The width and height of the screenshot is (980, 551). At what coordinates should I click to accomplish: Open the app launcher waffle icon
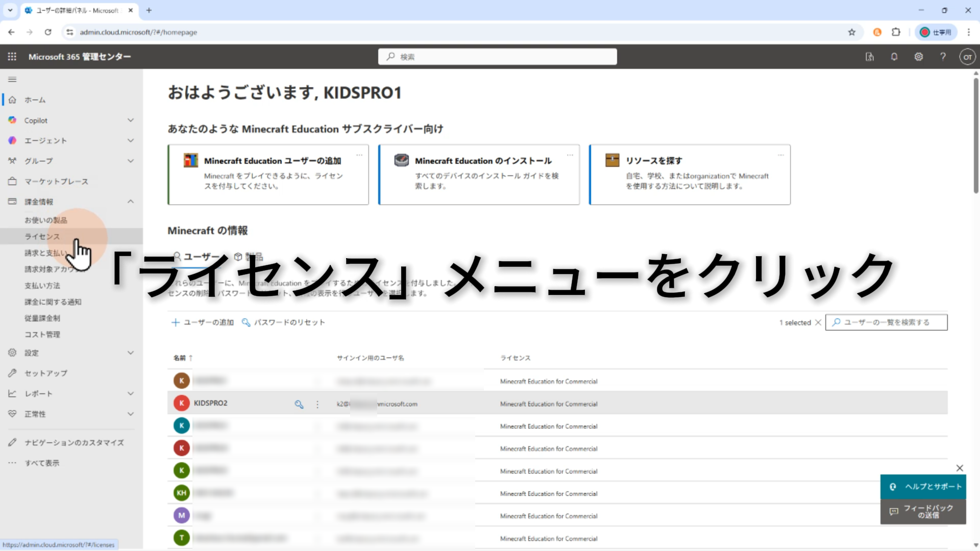click(x=12, y=57)
